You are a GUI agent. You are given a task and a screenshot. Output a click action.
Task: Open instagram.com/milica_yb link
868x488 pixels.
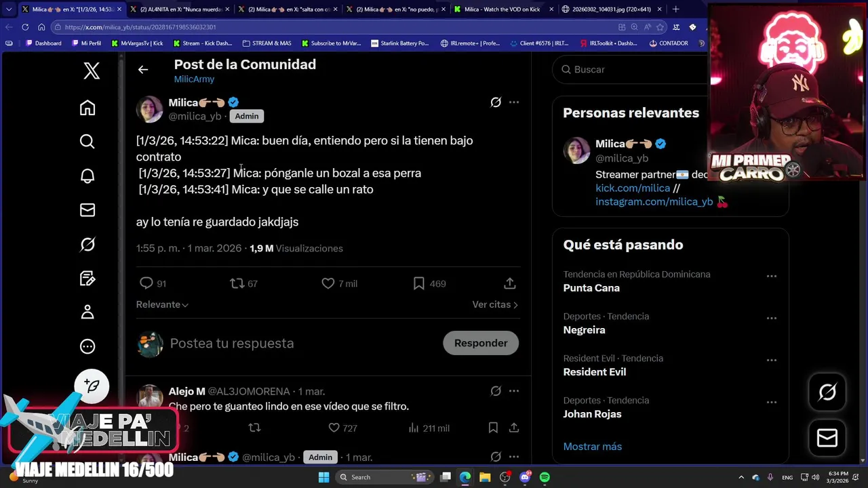click(x=654, y=202)
